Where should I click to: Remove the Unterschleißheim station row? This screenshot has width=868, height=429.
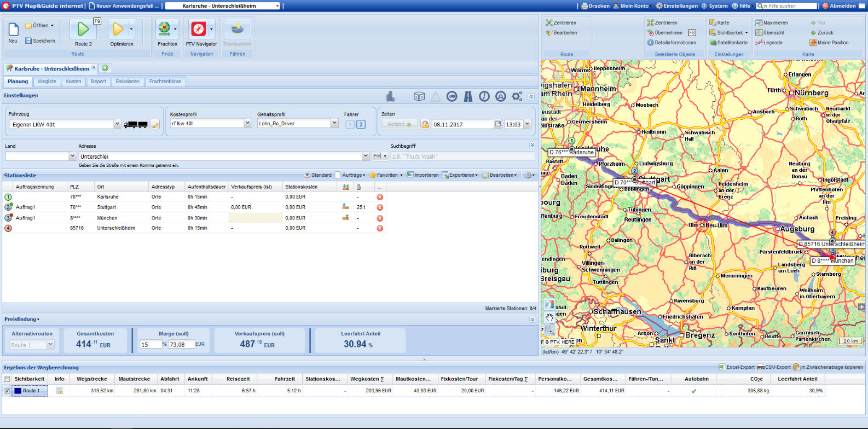click(x=380, y=228)
